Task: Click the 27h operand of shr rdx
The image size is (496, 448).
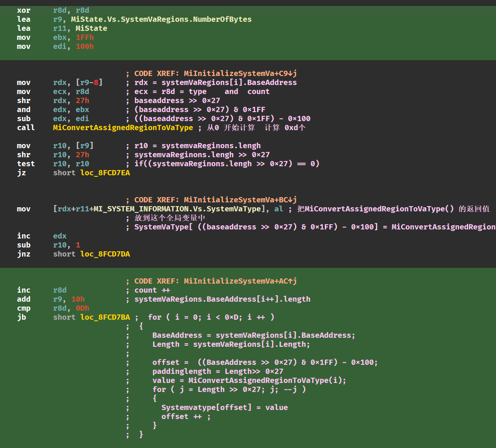Action: tap(82, 100)
